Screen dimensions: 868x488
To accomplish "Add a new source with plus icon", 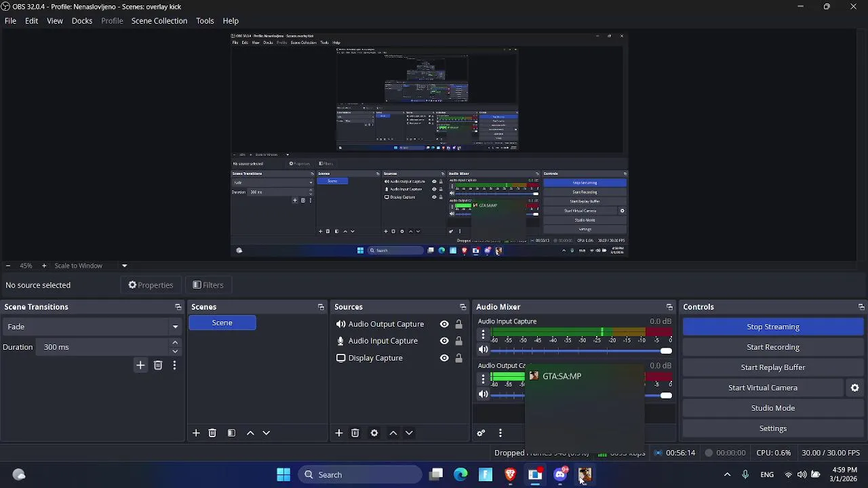I will (x=339, y=433).
